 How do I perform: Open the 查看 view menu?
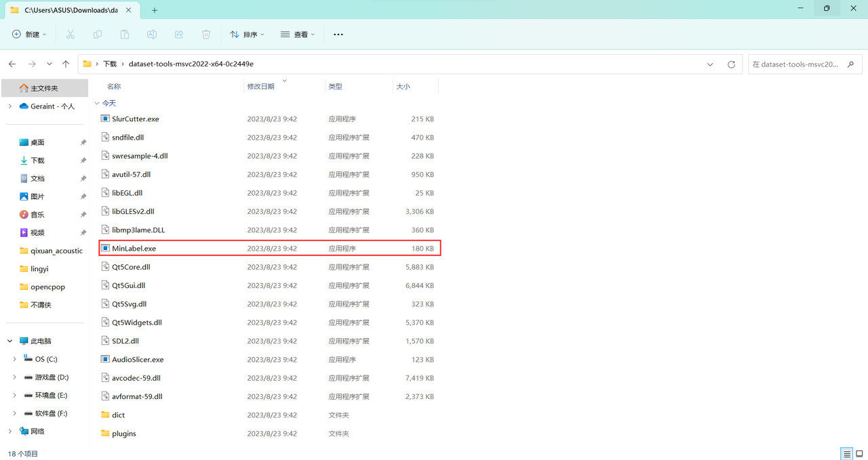(298, 35)
